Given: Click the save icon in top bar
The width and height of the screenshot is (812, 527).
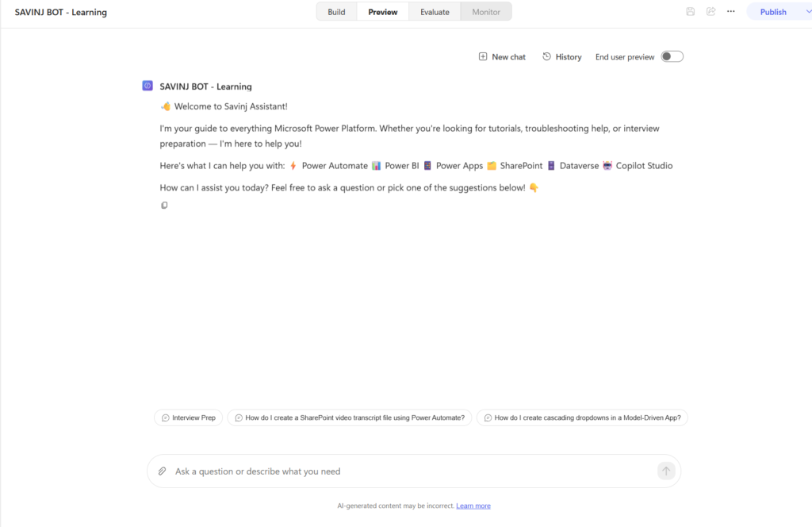Looking at the screenshot, I should pyautogui.click(x=691, y=11).
